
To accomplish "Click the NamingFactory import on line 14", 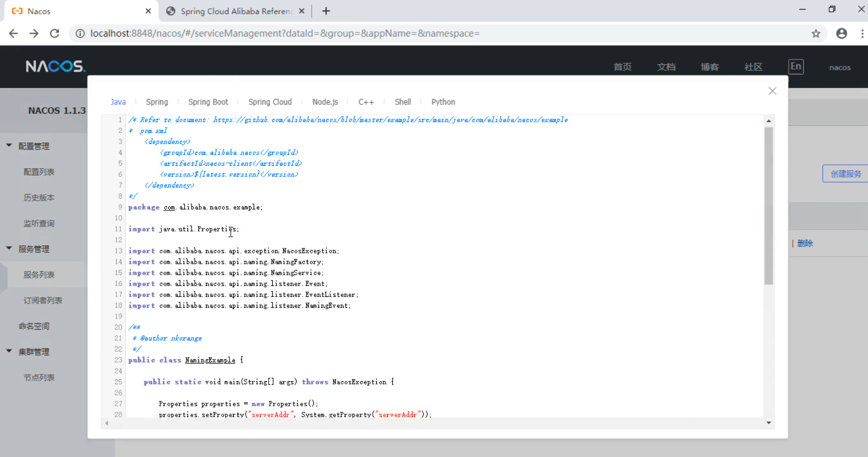I will (x=226, y=262).
